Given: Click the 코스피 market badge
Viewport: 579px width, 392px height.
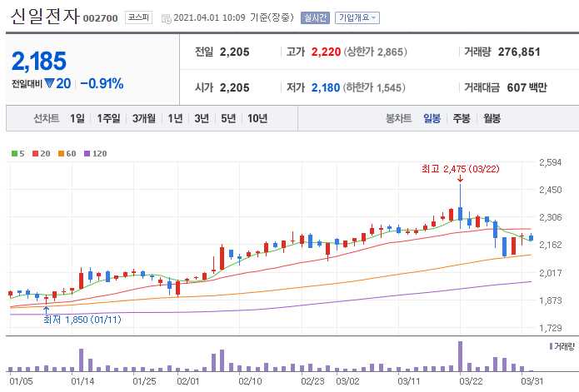Looking at the screenshot, I should [x=139, y=17].
